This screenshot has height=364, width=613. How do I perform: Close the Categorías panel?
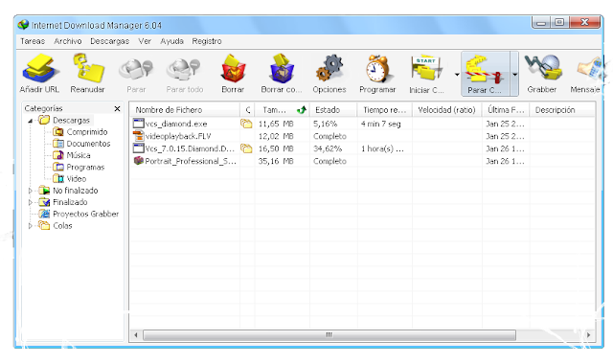click(x=117, y=108)
